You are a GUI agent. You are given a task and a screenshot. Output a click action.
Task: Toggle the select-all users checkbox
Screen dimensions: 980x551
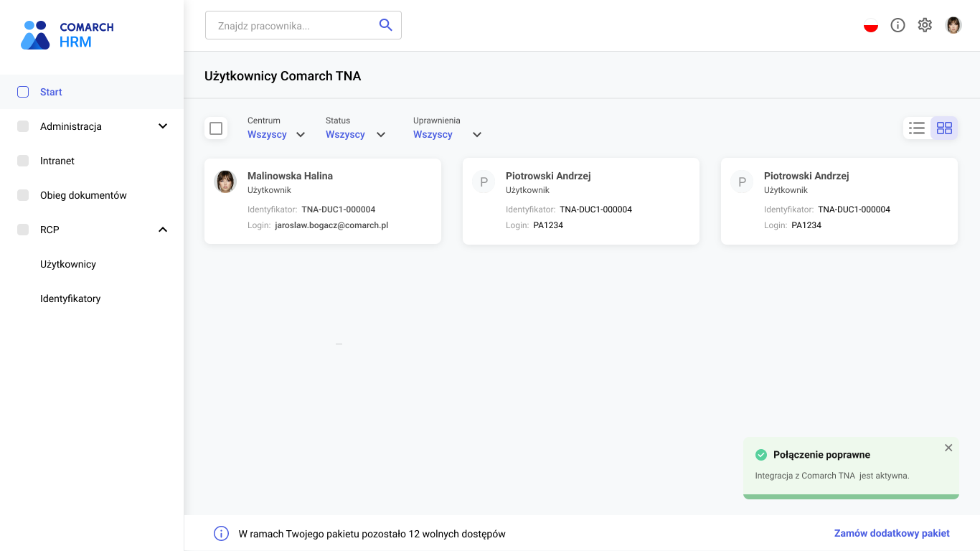(x=216, y=128)
